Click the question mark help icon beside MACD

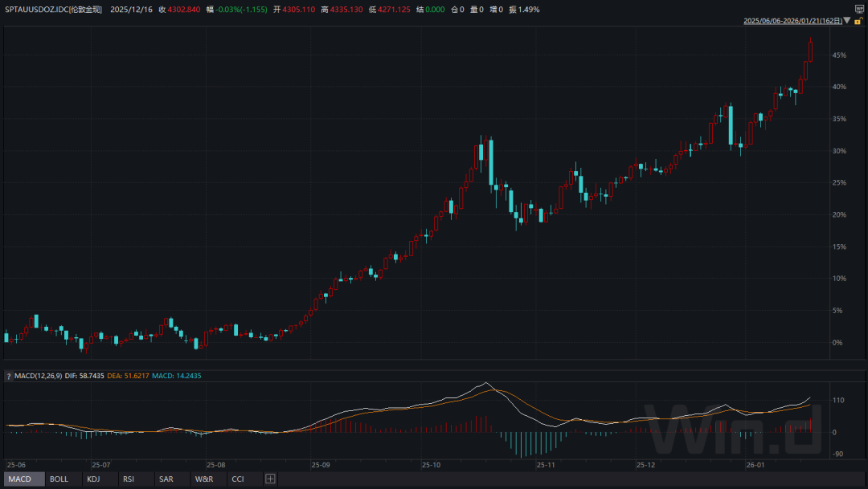tap(9, 376)
